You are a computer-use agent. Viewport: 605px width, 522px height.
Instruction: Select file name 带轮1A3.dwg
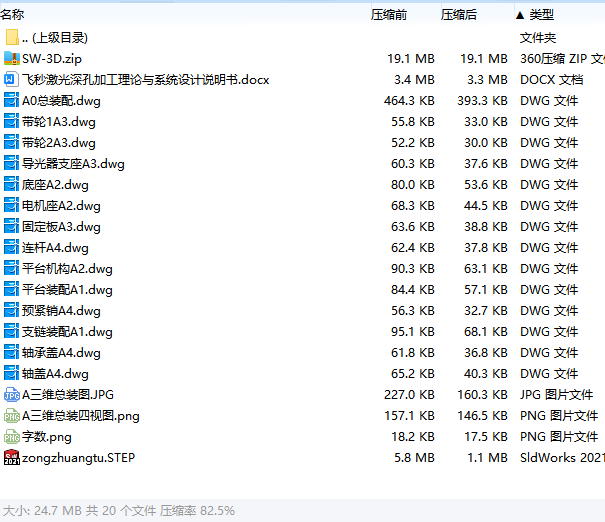tap(59, 122)
